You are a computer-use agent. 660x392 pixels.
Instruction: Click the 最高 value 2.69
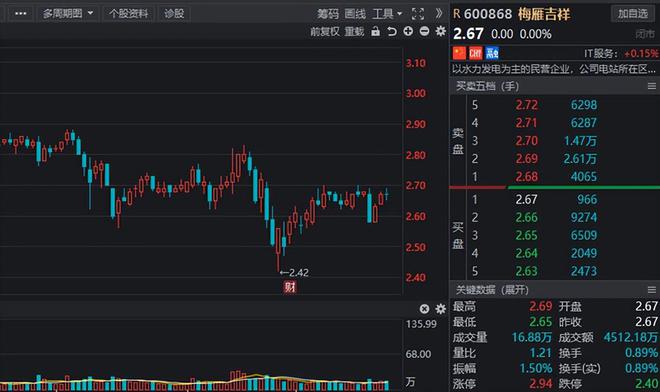[x=540, y=306]
